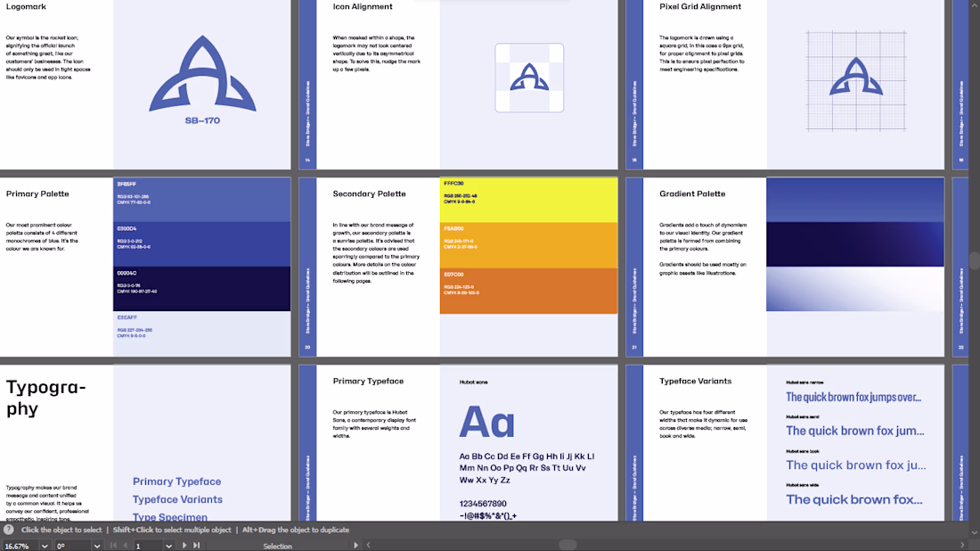Click the horizontal scrollbar thumb
Image resolution: width=980 pixels, height=551 pixels.
pos(568,546)
